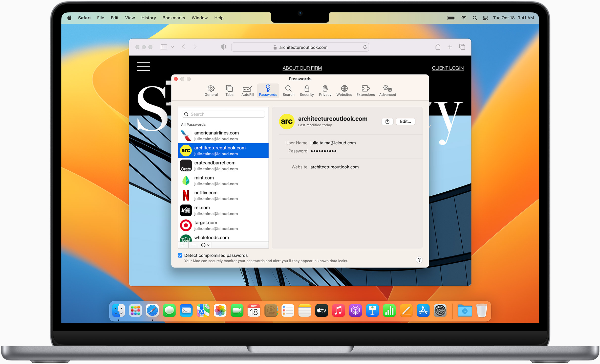Viewport: 600px width, 364px height.
Task: Enable Detect compromised passwords checkbox
Action: point(181,255)
